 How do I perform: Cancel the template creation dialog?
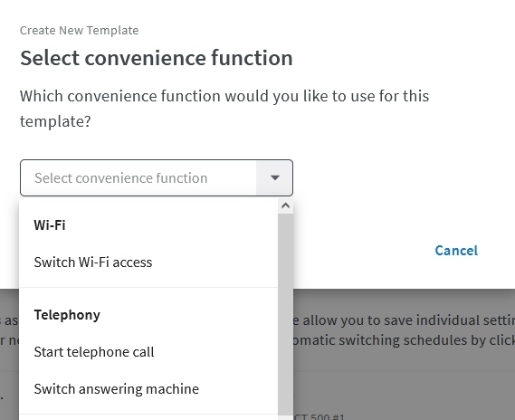456,251
